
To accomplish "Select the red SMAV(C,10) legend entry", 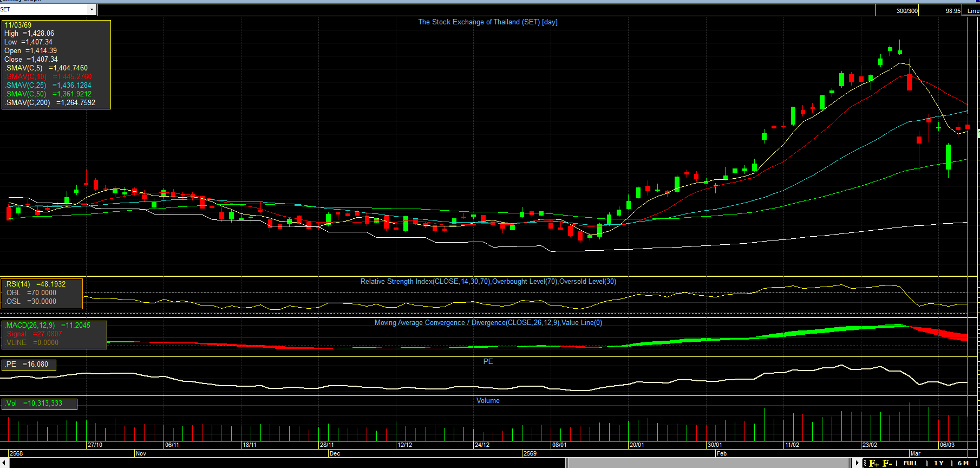I will click(x=49, y=77).
